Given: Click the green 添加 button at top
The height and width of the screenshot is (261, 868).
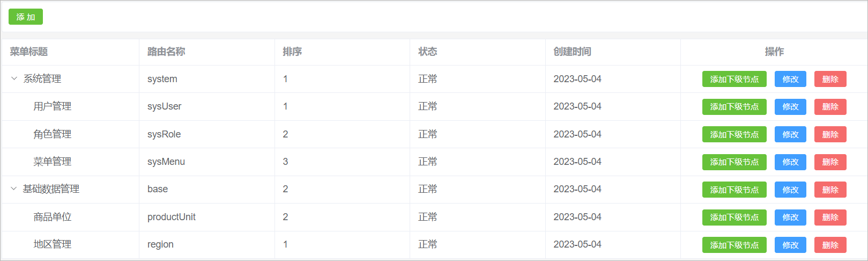Looking at the screenshot, I should point(25,17).
